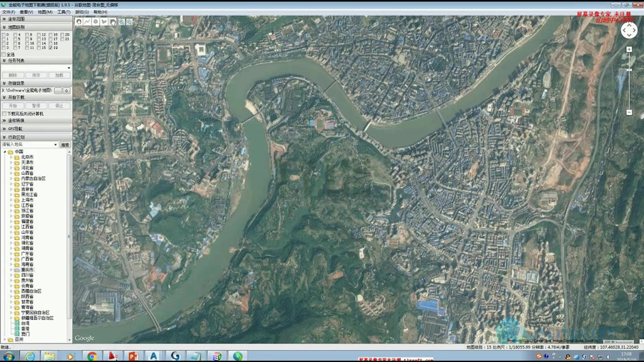
Task: Open PowerPoint from the taskbar
Action: (x=133, y=356)
